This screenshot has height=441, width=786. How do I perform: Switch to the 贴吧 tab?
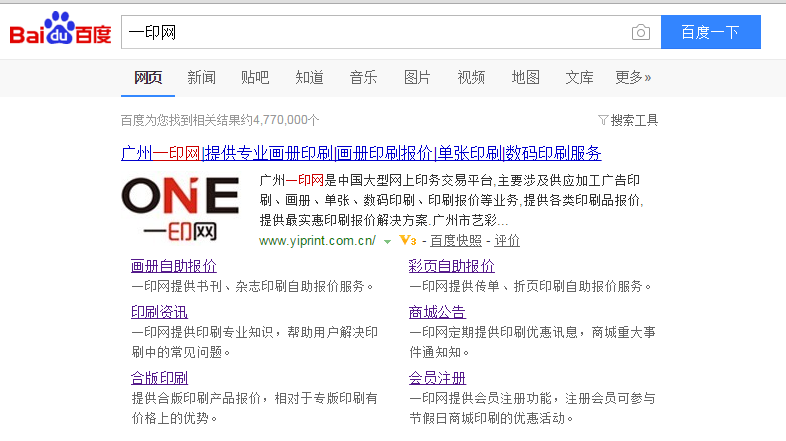(x=255, y=78)
